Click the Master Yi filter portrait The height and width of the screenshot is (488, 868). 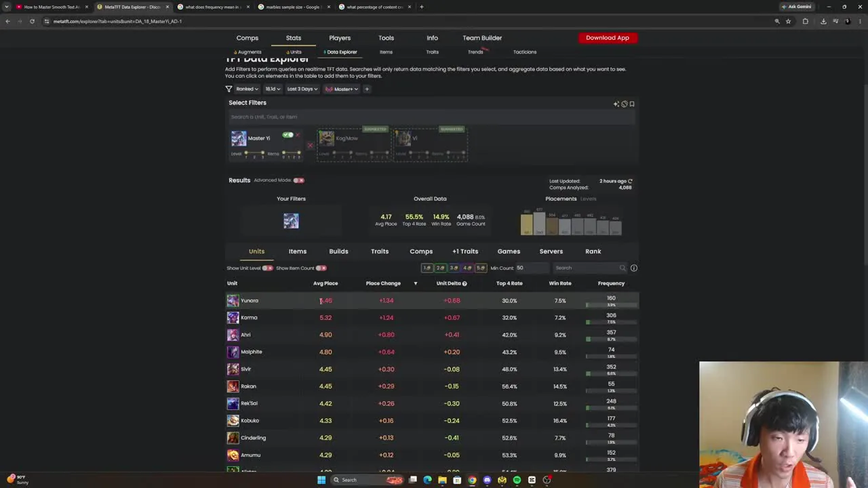coord(239,138)
